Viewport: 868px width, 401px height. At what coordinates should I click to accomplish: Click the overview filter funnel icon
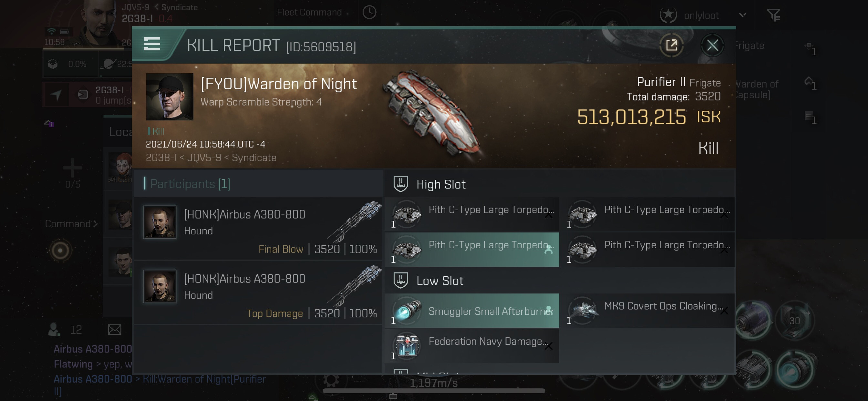point(773,15)
